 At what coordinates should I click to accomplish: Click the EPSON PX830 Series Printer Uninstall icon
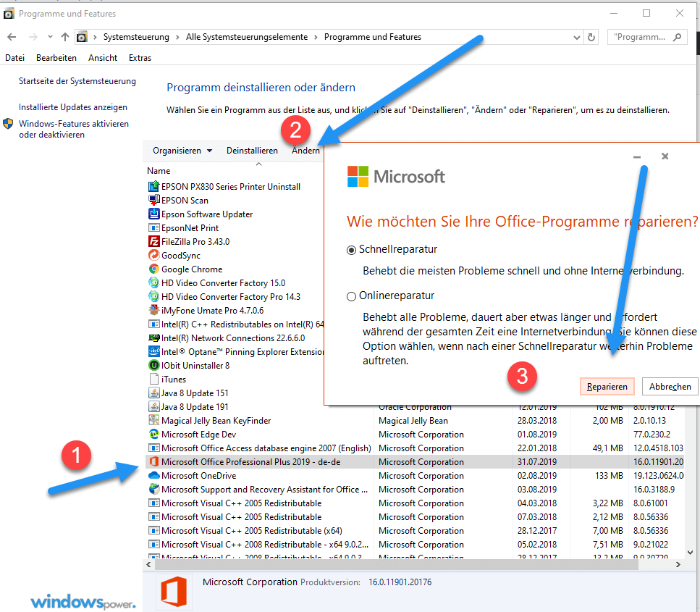153,186
